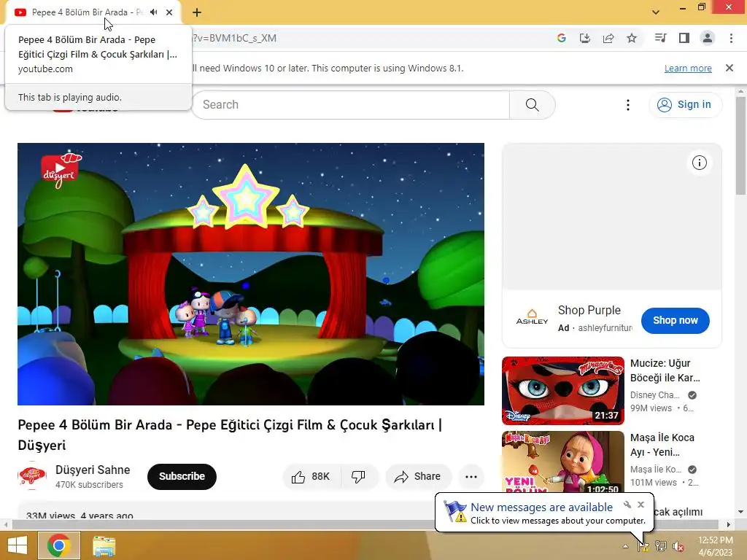Open a new browser tab

(197, 12)
